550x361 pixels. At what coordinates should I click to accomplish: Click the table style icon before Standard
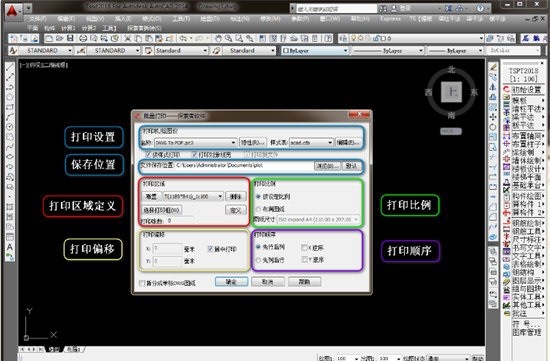click(149, 51)
